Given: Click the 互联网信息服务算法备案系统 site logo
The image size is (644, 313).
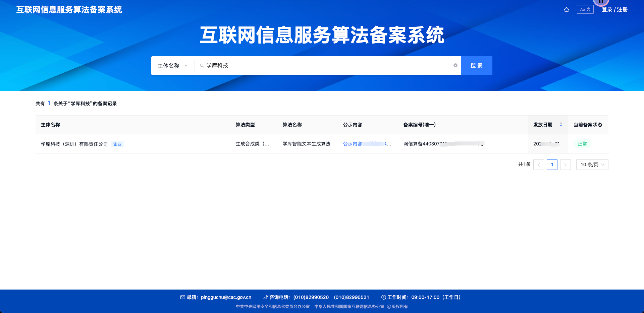Looking at the screenshot, I should [x=69, y=9].
